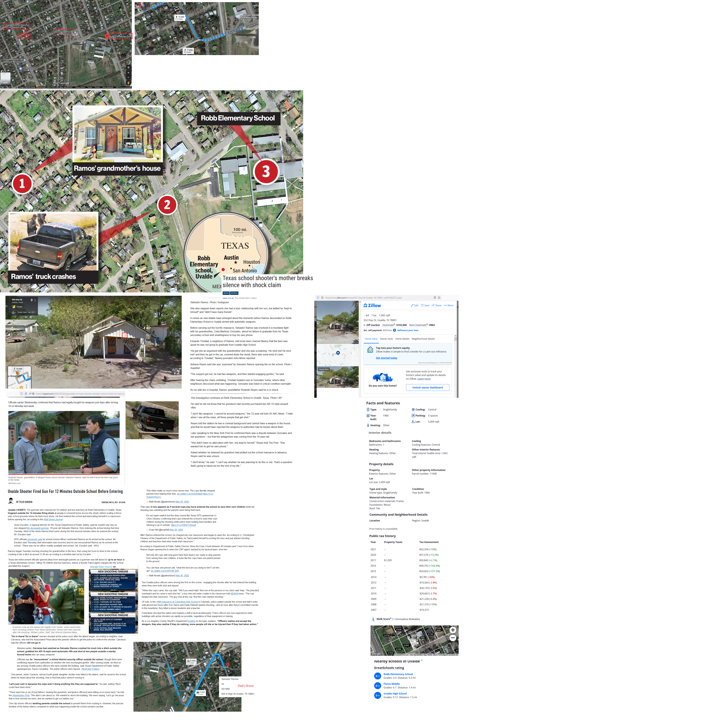Click the Get started today link

(x=386, y=358)
